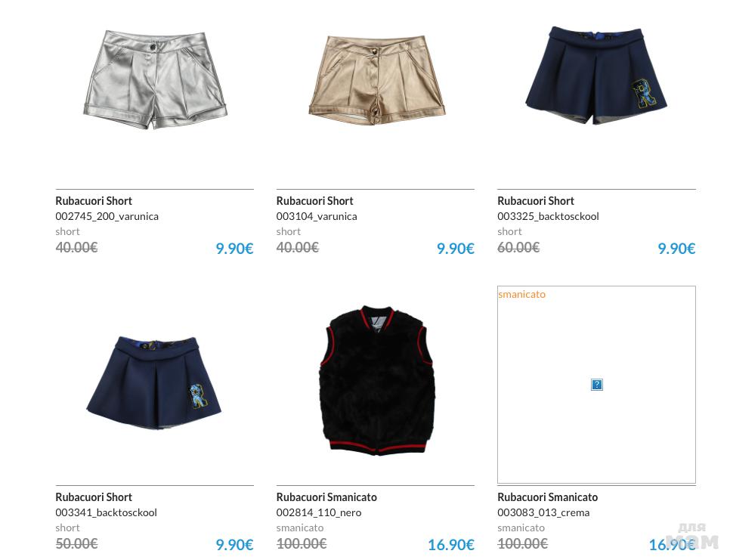Viewport: 730px width, 560px height.
Task: Click the smanicato category under nero vest
Action: (x=300, y=528)
